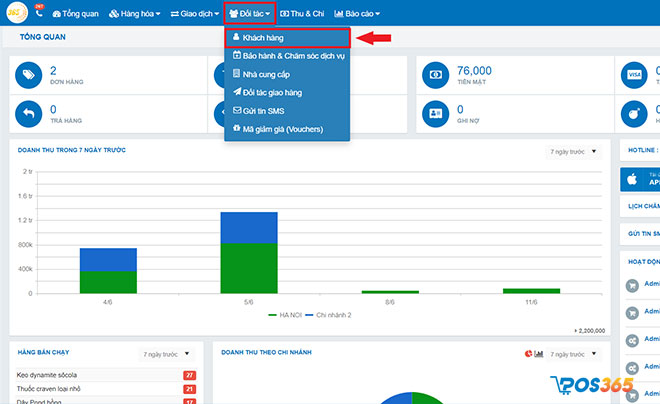This screenshot has height=404, width=660.
Task: Click the blue bar segment for 5/6
Action: (249, 228)
